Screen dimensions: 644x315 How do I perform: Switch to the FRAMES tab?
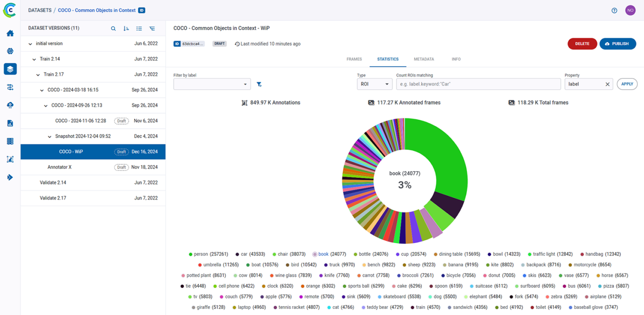354,59
